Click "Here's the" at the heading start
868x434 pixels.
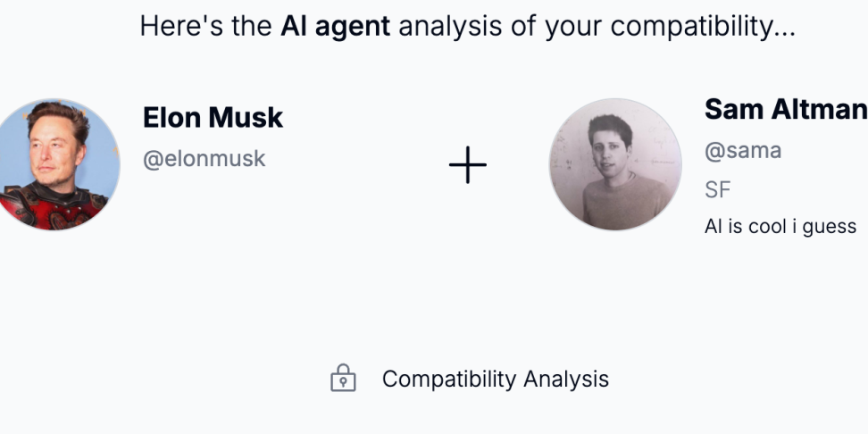point(205,26)
